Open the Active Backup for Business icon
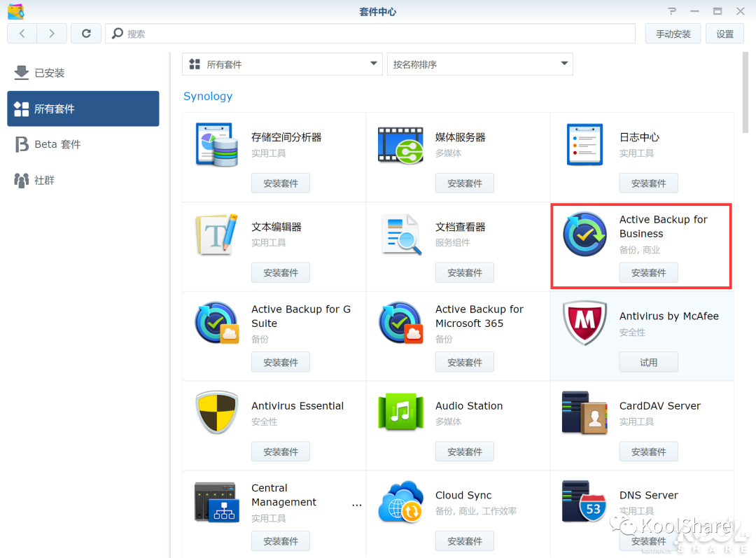756x558 pixels. click(584, 235)
